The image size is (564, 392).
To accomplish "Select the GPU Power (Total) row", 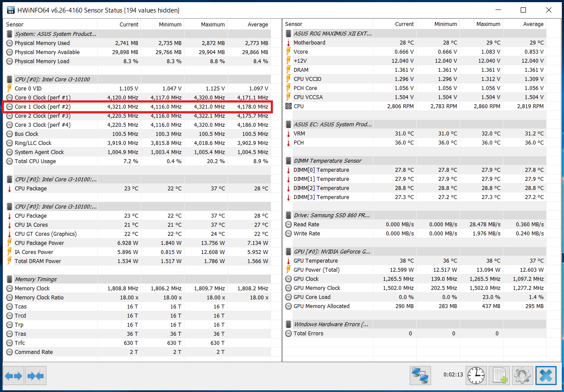I will (x=415, y=270).
